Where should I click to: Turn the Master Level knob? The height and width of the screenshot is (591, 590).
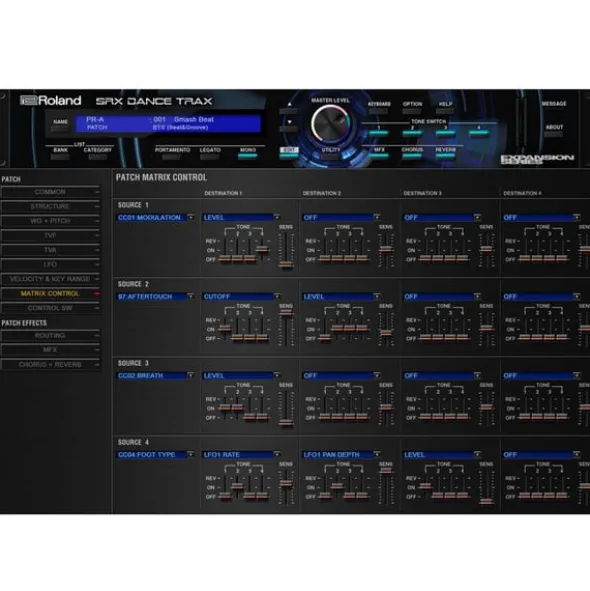(x=331, y=123)
